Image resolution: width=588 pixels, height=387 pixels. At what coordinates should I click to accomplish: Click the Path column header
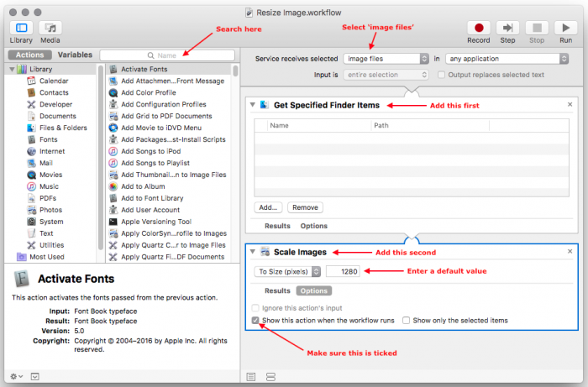pyautogui.click(x=430, y=126)
